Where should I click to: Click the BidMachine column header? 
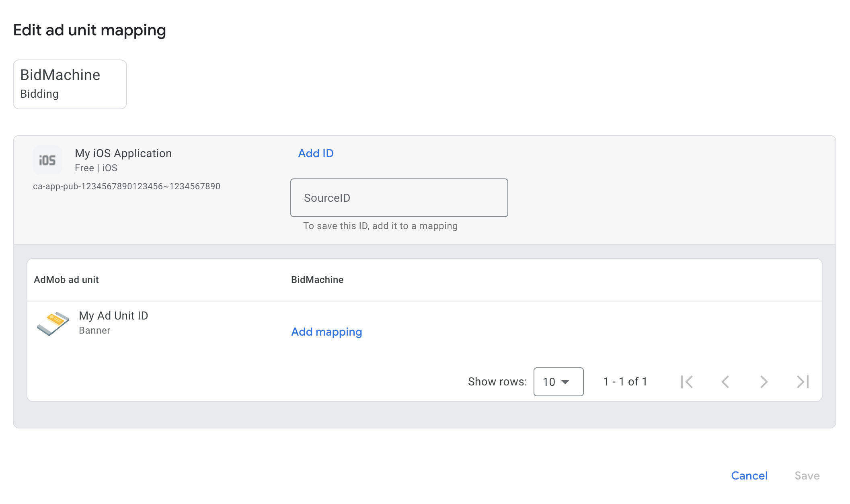click(x=317, y=280)
